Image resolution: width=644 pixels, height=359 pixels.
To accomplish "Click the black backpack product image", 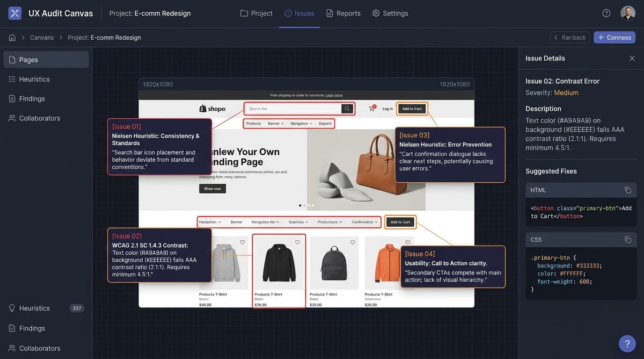I will tap(334, 263).
